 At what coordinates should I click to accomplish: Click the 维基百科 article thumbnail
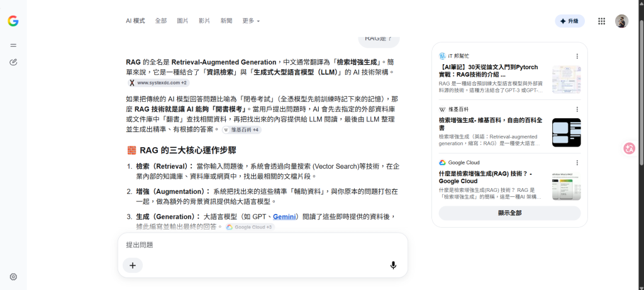click(x=567, y=133)
